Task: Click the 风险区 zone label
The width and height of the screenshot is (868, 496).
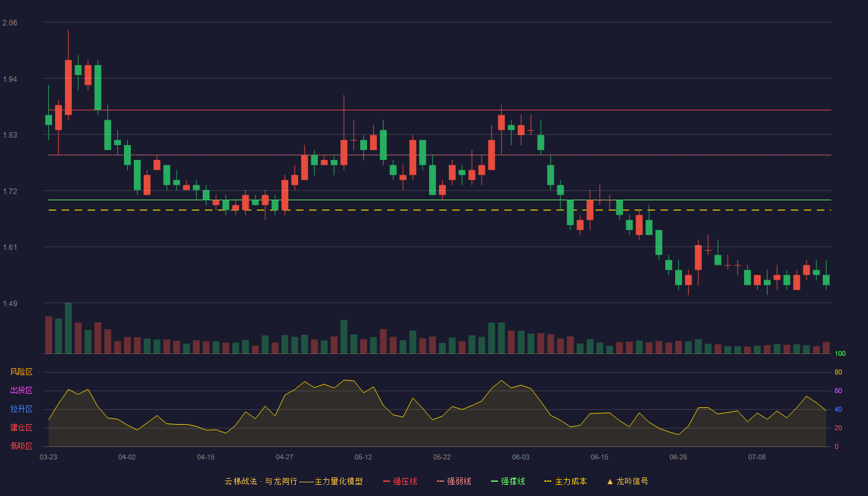Action: [22, 372]
